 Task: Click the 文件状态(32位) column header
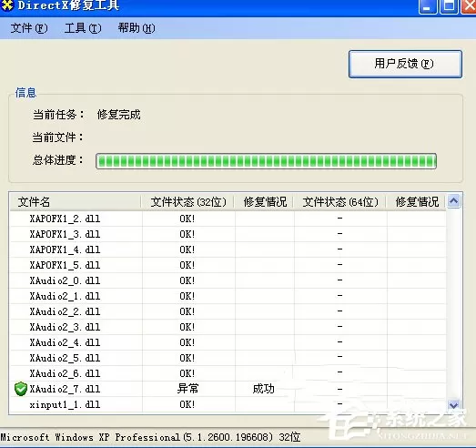188,202
